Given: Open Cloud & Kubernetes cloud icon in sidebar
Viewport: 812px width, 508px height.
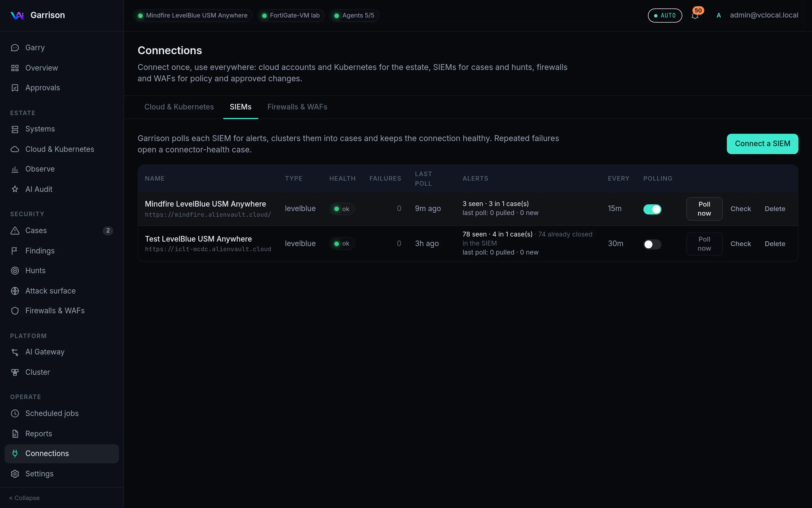Looking at the screenshot, I should coord(15,149).
